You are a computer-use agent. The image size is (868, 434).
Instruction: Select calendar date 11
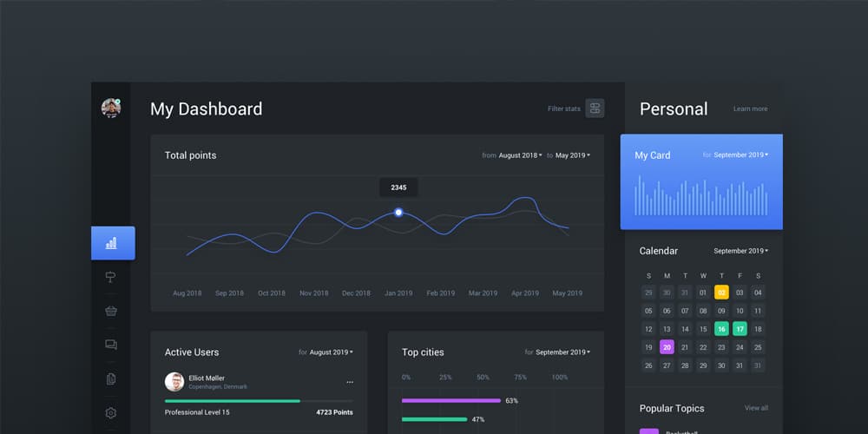[x=758, y=311]
